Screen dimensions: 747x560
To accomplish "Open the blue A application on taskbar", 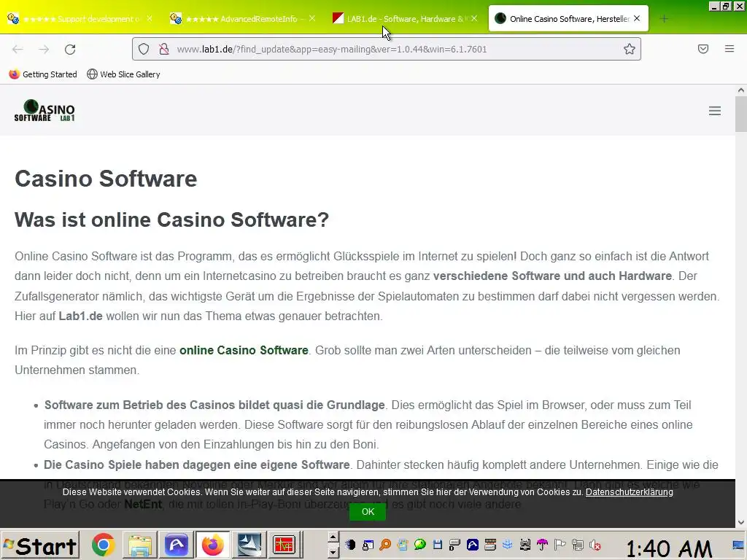I will coord(177,545).
